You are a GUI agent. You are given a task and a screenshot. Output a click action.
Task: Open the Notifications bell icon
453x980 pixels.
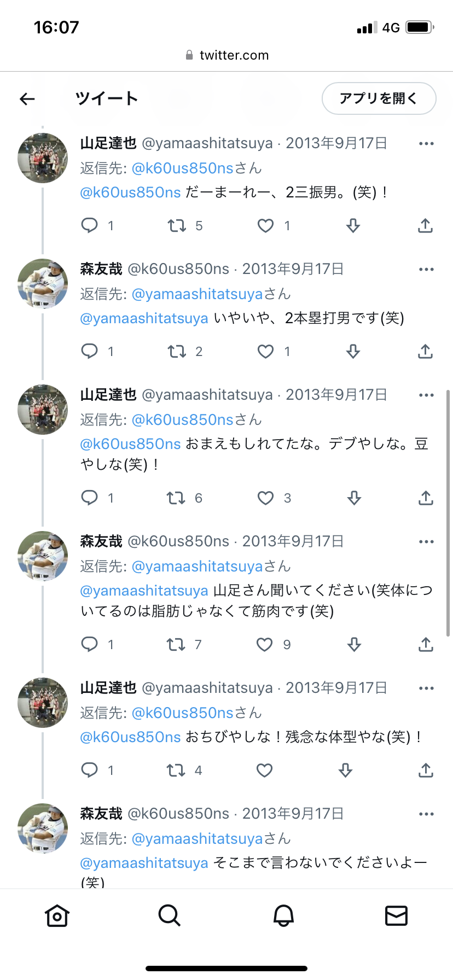[x=283, y=915]
